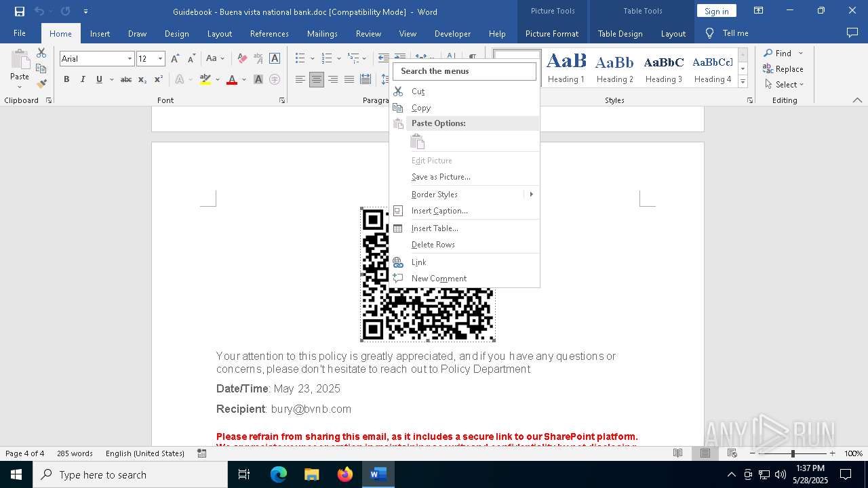Click the Find button
868x488 pixels.
tap(777, 53)
